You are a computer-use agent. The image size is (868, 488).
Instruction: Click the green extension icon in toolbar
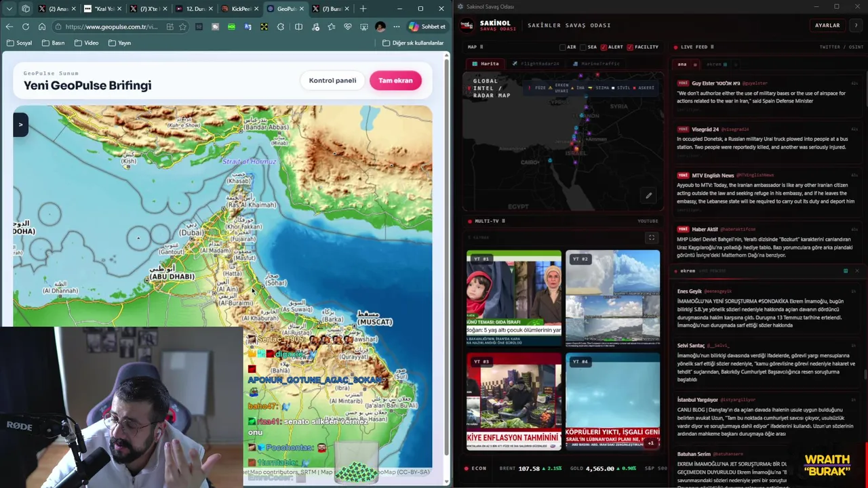[231, 26]
